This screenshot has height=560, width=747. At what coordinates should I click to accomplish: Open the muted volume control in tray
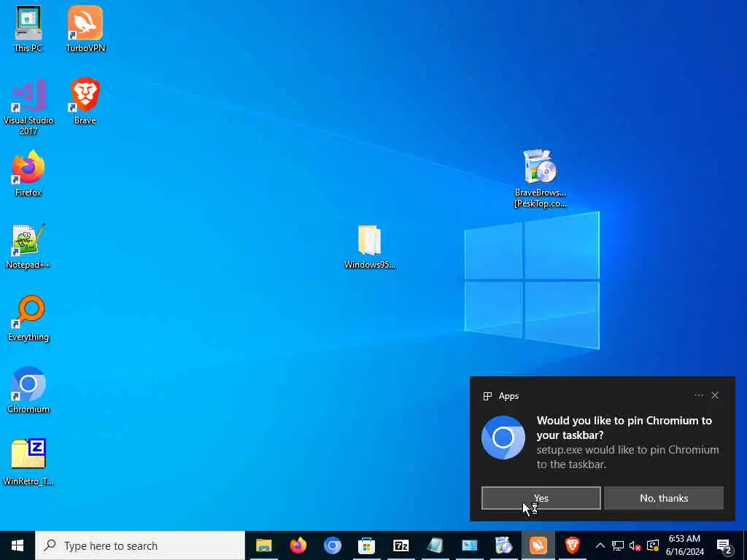tap(635, 545)
